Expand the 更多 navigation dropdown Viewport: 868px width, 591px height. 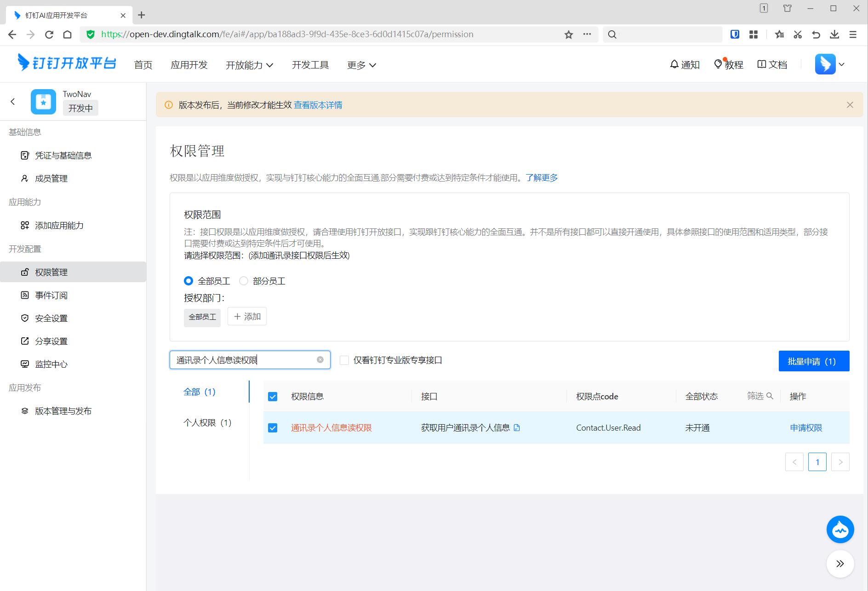[361, 65]
